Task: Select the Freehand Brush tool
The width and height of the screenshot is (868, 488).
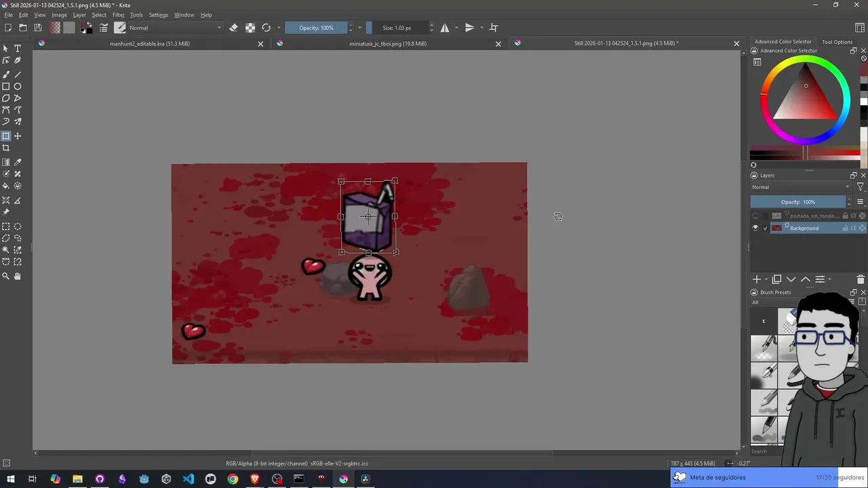Action: click(6, 74)
